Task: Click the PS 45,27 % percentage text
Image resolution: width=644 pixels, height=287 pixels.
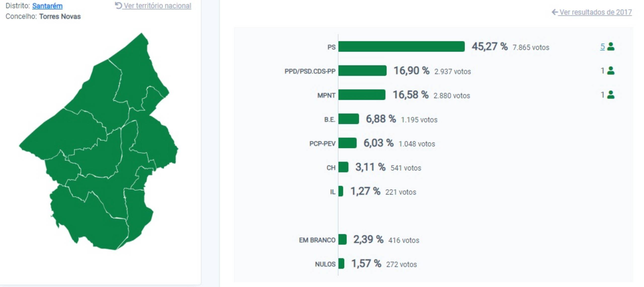Action: [x=490, y=47]
